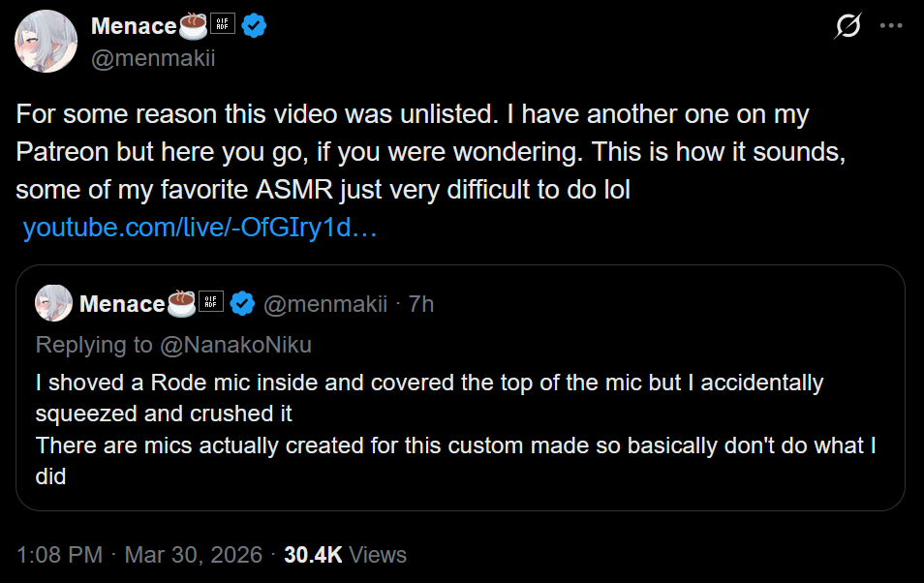This screenshot has width=924, height=583.
Task: Click the coffee cup emoji in the quoted tweet name
Action: (x=182, y=303)
